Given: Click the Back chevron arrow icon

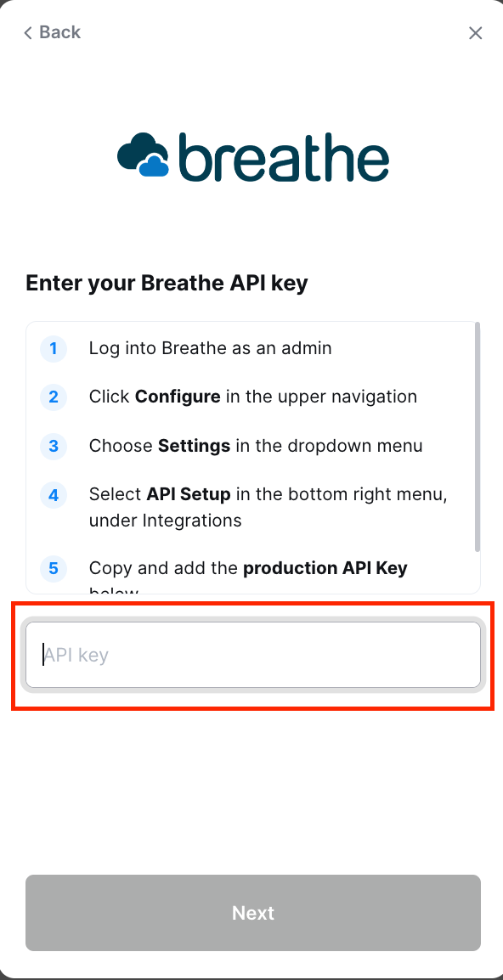Looking at the screenshot, I should coord(27,32).
